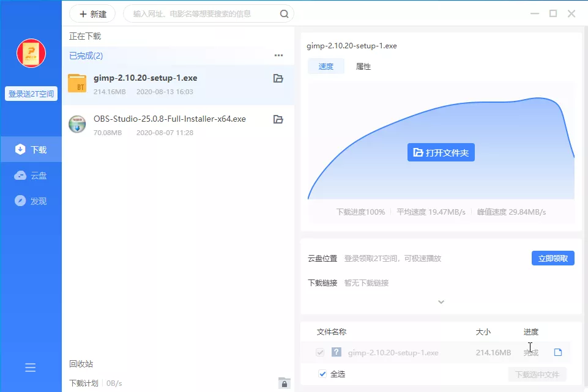The height and width of the screenshot is (392, 588).
Task: Click the 打开文件夹 button
Action: pyautogui.click(x=441, y=152)
